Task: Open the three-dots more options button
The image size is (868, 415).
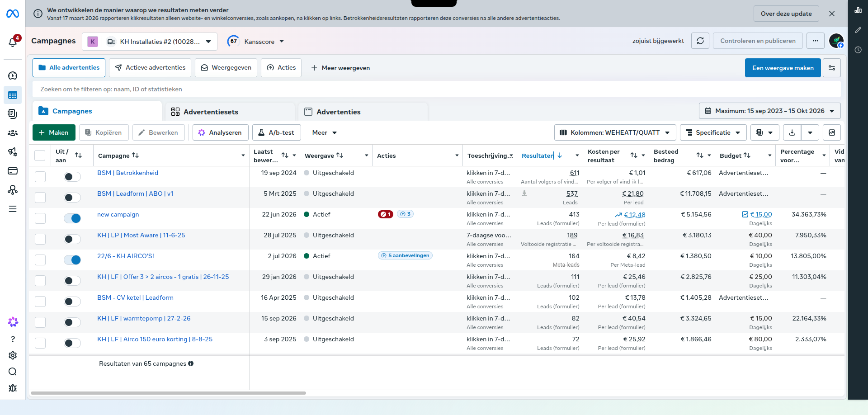Action: [816, 41]
